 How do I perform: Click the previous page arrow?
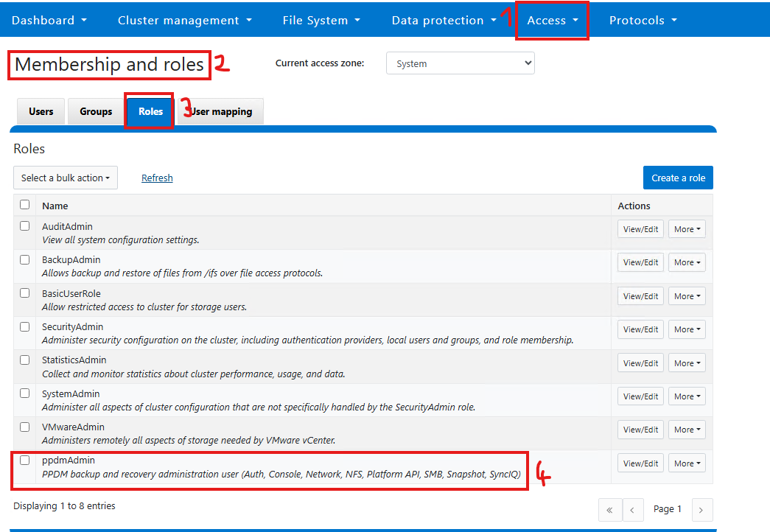633,509
